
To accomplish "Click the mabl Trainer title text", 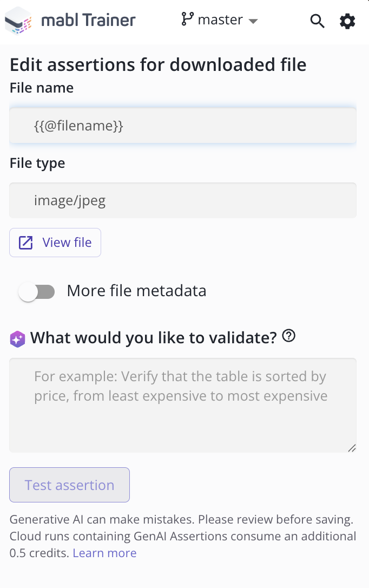I will click(x=88, y=21).
